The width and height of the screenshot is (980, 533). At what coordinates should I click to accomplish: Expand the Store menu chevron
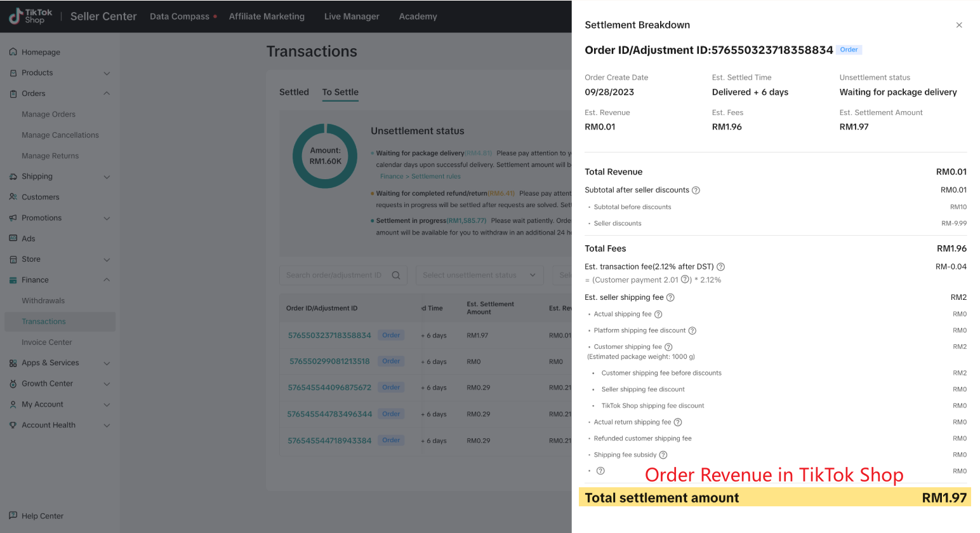click(x=107, y=259)
